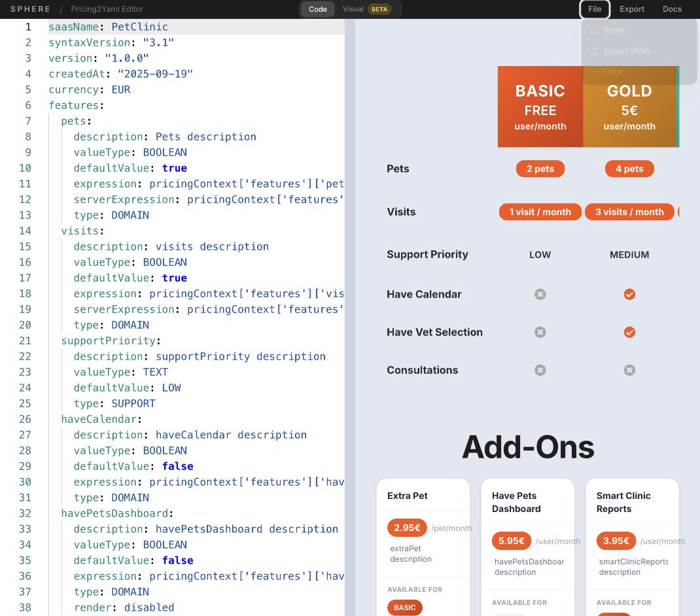Click the upload icon beside Import YAML
Viewport: 700px width, 616px height.
click(x=594, y=51)
